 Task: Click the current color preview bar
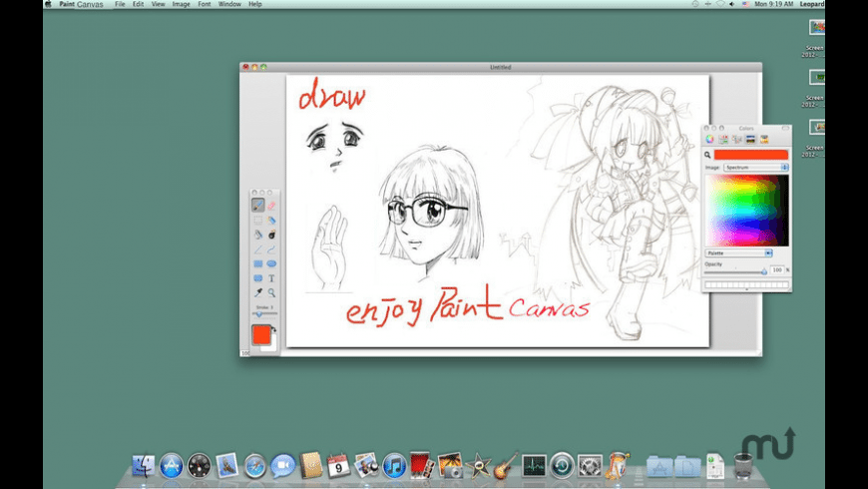click(x=750, y=155)
